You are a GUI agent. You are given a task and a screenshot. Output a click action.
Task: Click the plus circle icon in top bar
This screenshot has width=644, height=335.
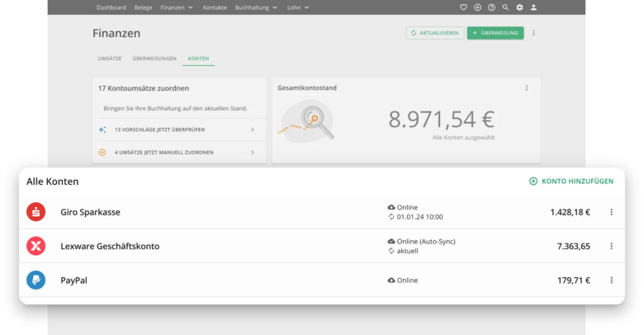[477, 7]
